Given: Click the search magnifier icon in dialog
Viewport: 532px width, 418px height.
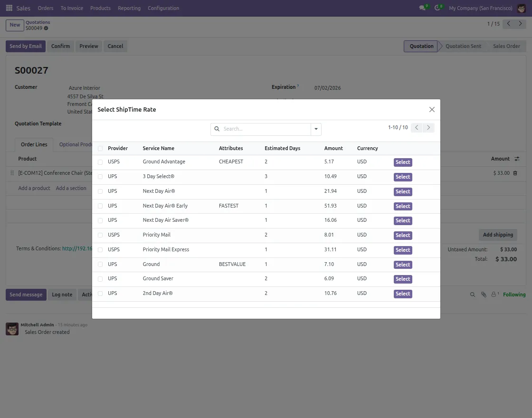Looking at the screenshot, I should (x=217, y=129).
